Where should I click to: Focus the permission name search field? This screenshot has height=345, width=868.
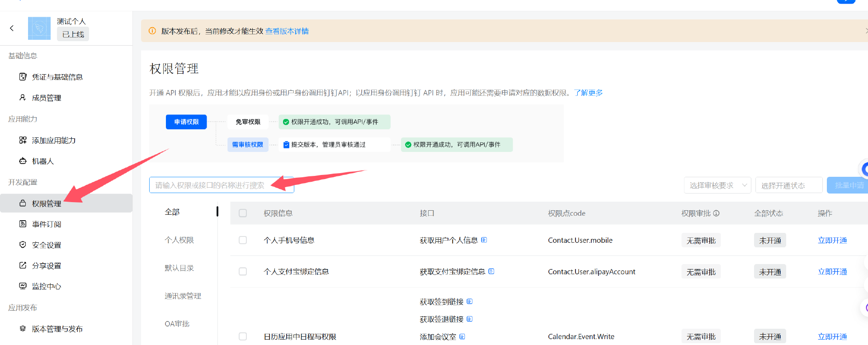coord(222,185)
